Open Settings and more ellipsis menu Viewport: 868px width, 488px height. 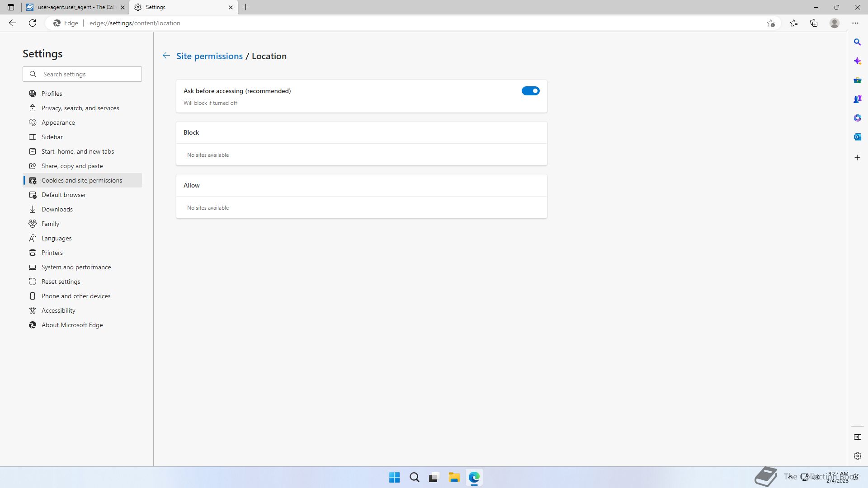[855, 23]
